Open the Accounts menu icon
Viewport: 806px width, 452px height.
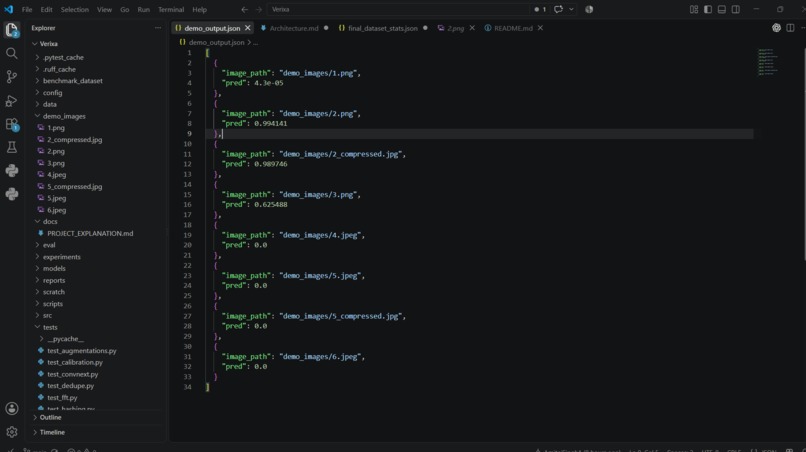[11, 408]
